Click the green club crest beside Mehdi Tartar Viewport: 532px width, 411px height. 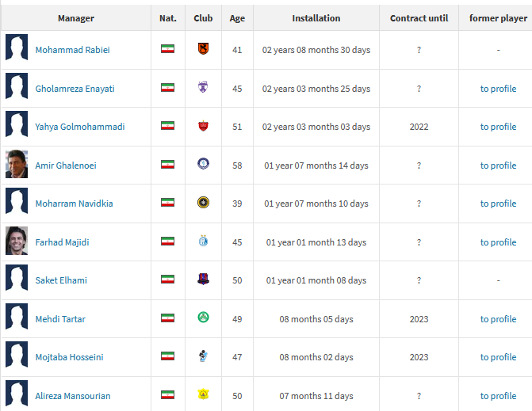coord(203,318)
